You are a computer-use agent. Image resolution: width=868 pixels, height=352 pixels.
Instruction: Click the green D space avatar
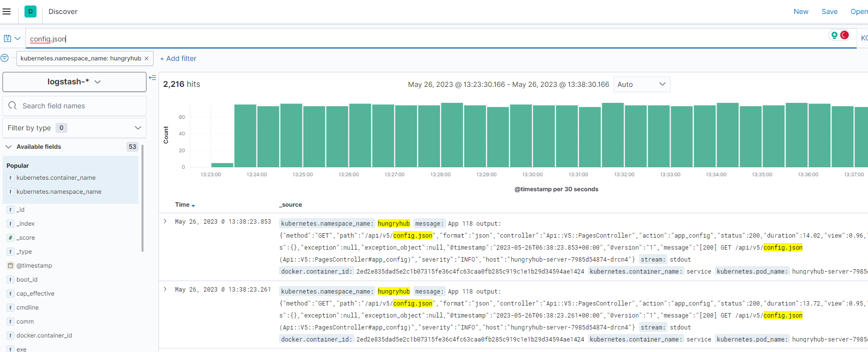click(x=30, y=11)
